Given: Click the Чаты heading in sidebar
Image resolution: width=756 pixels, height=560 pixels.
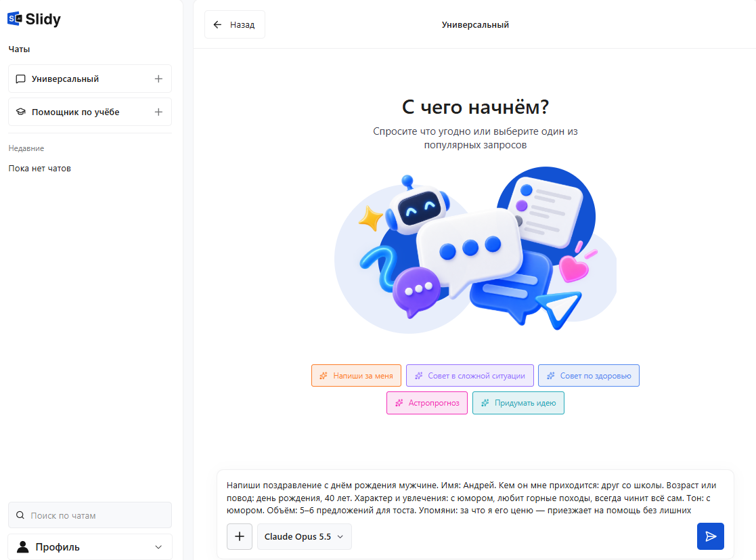Looking at the screenshot, I should click(x=19, y=49).
